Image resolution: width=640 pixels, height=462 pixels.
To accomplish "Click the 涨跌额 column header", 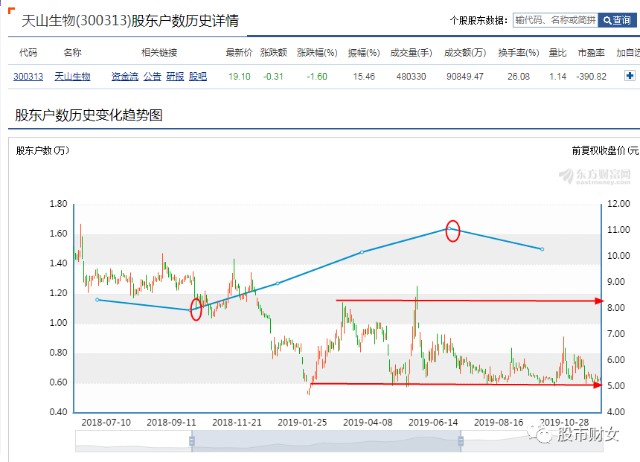I will [x=273, y=53].
